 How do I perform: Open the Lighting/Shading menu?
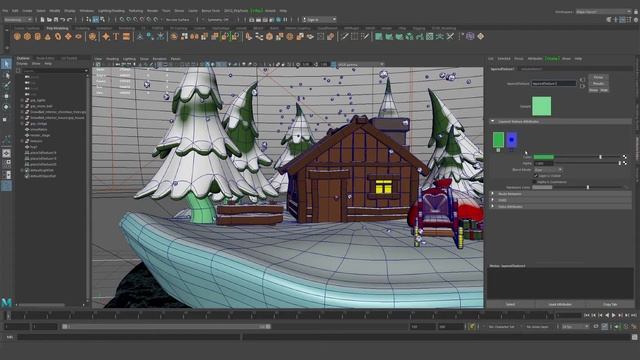pyautogui.click(x=111, y=11)
